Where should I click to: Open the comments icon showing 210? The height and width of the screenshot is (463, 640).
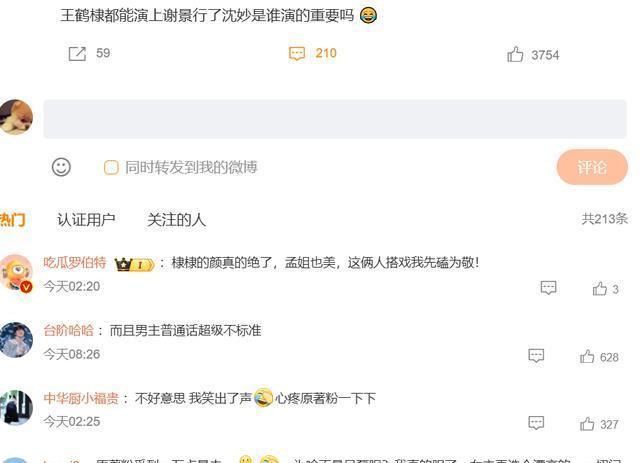(x=297, y=53)
